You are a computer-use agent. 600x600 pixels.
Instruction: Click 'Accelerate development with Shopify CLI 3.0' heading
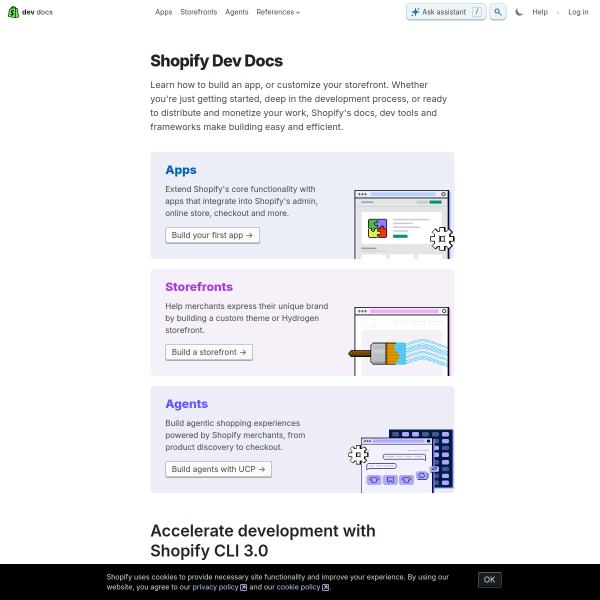tap(263, 541)
